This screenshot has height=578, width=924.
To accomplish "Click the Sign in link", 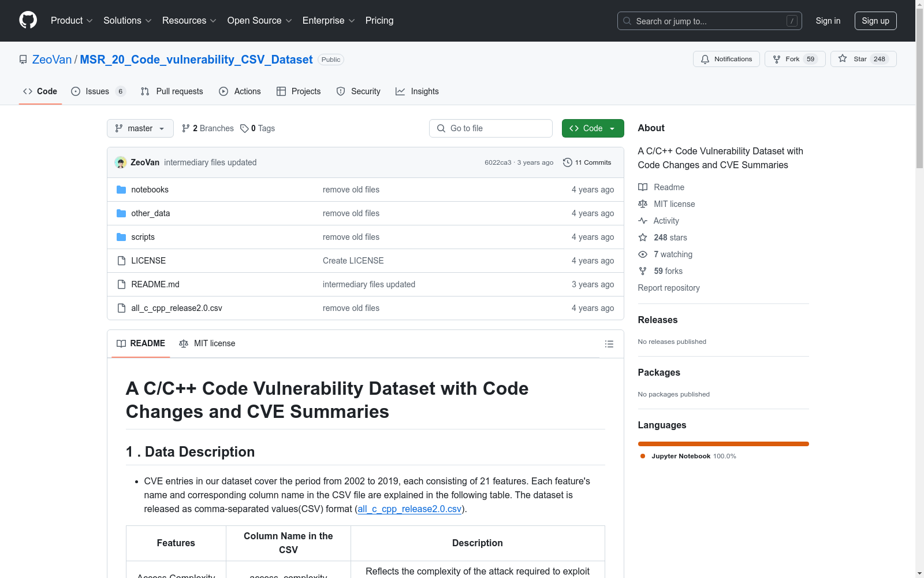I will (828, 21).
